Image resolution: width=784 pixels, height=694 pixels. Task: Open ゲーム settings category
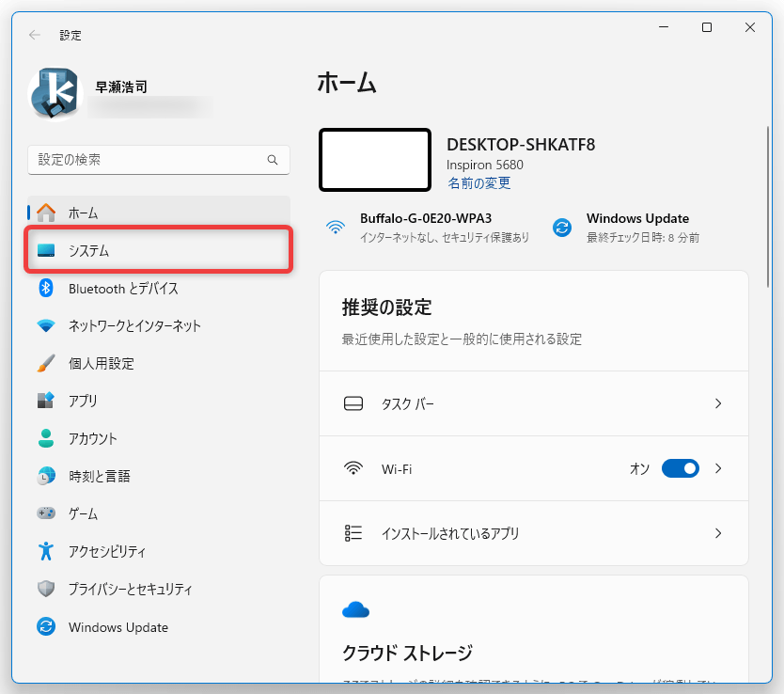(159, 513)
